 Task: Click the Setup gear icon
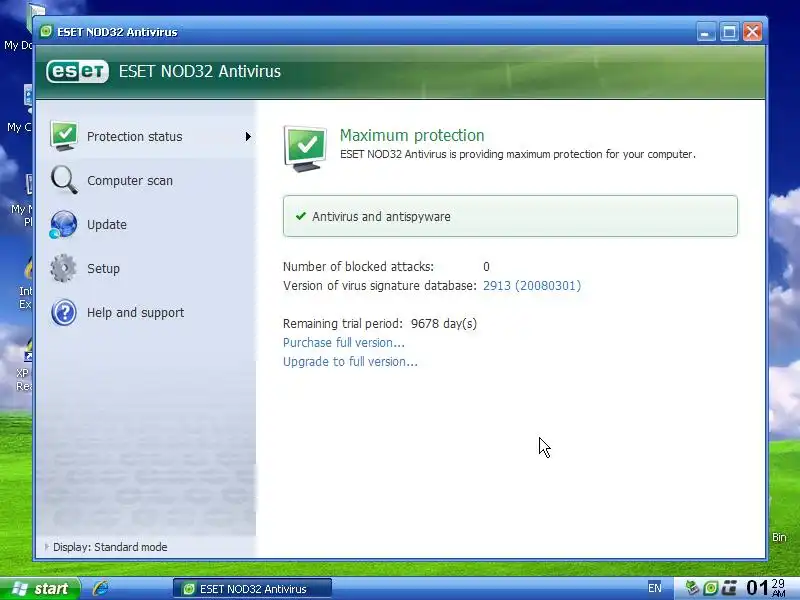63,268
